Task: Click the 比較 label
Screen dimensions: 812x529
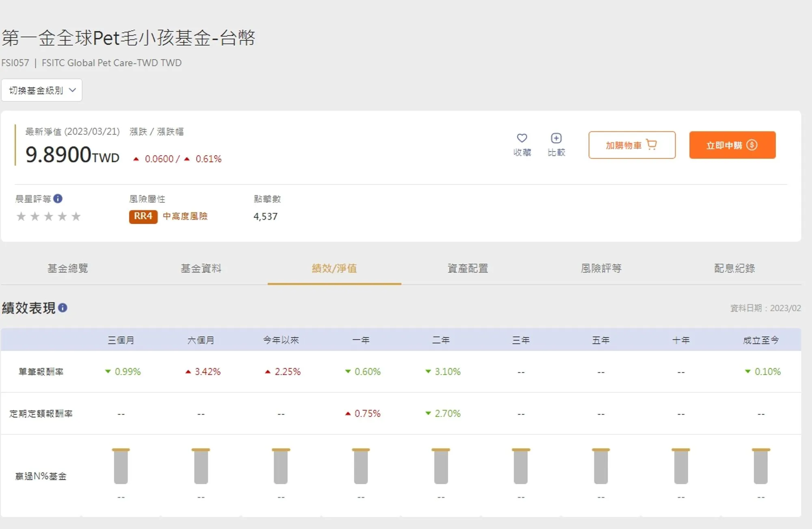Action: tap(556, 152)
